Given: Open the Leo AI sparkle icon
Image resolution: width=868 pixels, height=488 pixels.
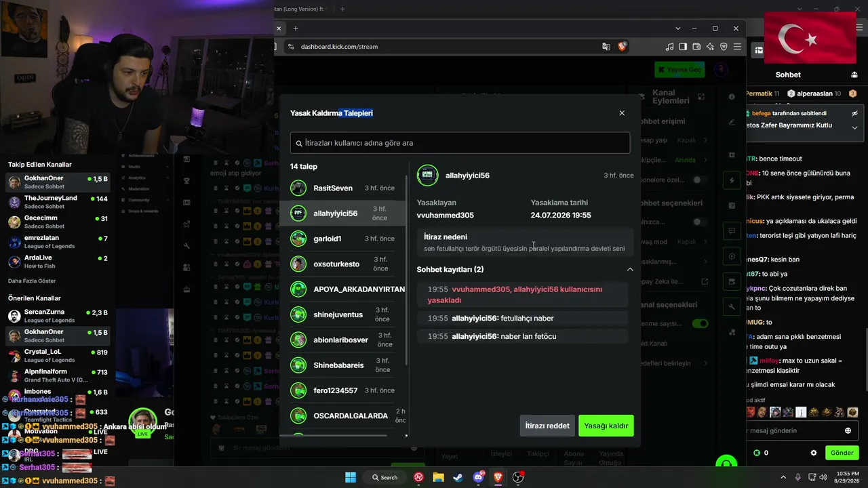Looking at the screenshot, I should pos(710,47).
